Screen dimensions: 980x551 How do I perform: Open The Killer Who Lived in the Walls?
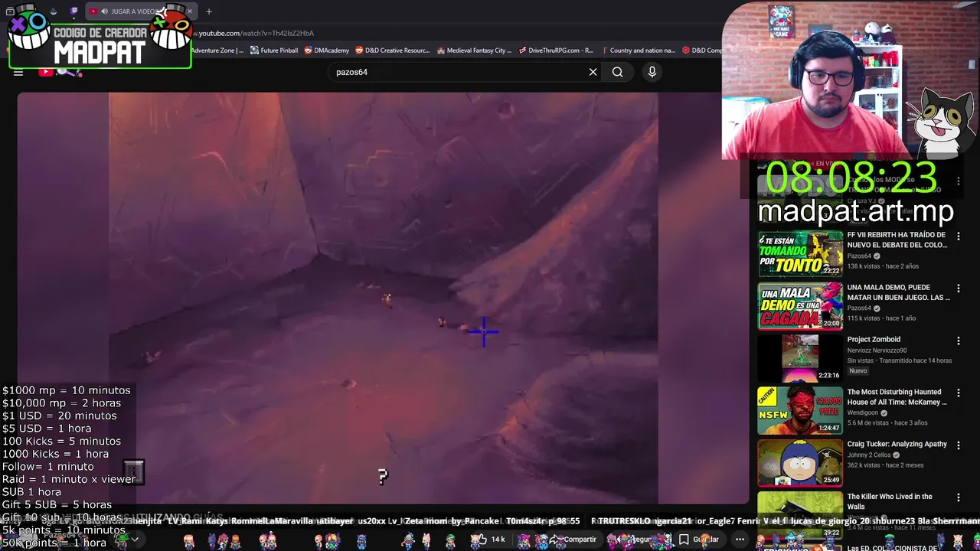click(890, 501)
